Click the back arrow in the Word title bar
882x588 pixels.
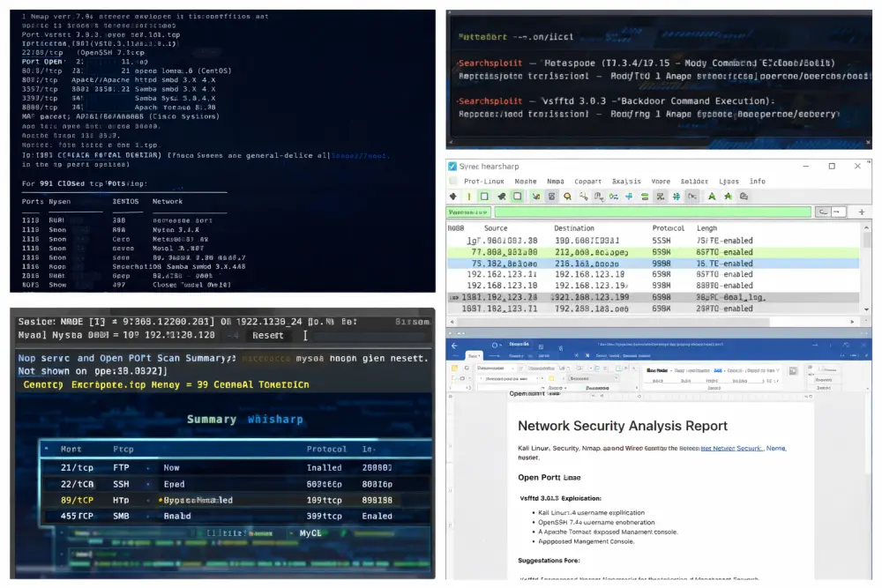(x=454, y=346)
